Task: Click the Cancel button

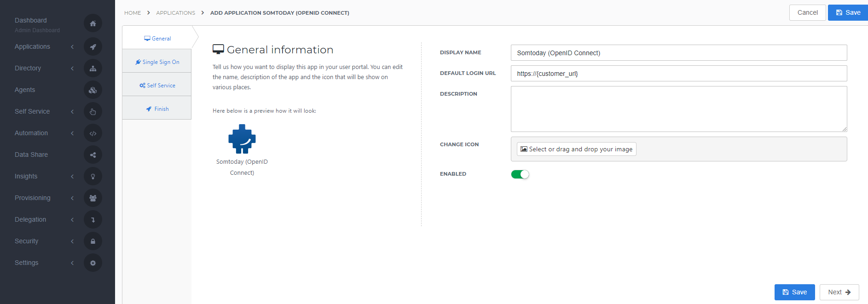Action: [x=807, y=12]
